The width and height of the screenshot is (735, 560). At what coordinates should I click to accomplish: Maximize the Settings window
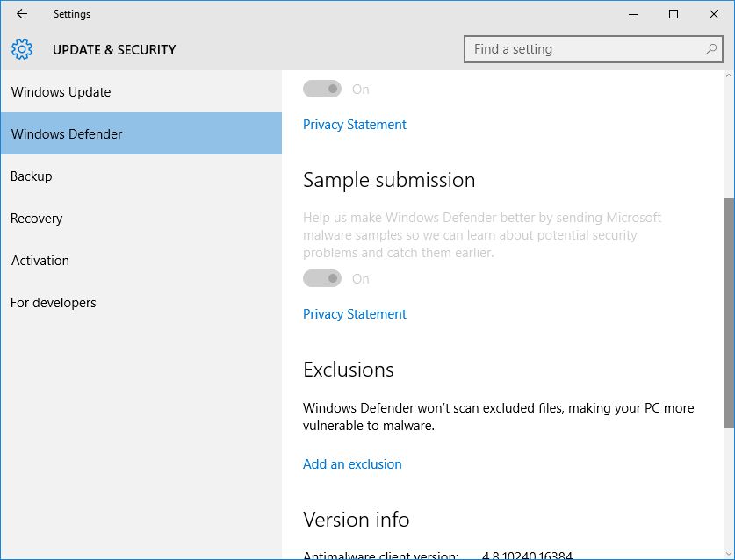click(x=674, y=14)
